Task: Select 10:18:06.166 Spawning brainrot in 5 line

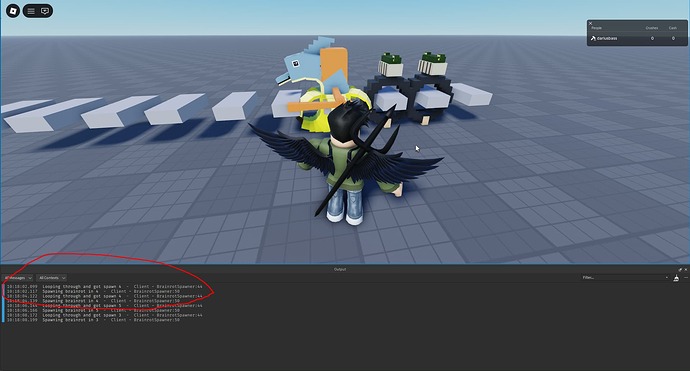Action: [x=93, y=310]
